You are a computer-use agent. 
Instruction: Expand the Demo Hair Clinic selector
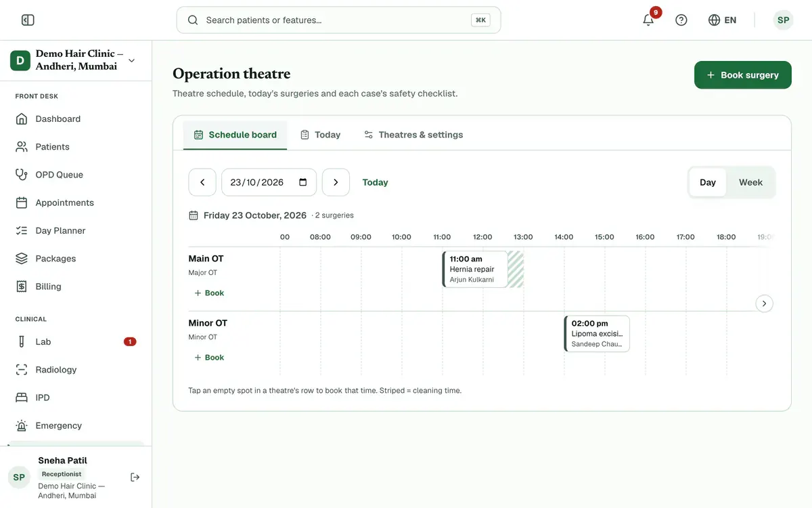click(76, 60)
